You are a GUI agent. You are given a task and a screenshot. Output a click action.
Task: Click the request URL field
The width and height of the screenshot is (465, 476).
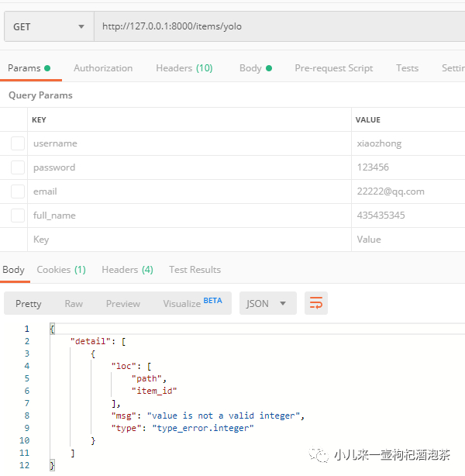pyautogui.click(x=279, y=26)
